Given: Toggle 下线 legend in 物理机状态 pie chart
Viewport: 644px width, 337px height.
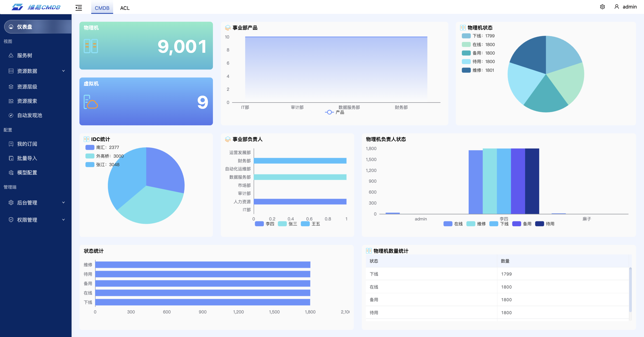Looking at the screenshot, I should pos(466,36).
